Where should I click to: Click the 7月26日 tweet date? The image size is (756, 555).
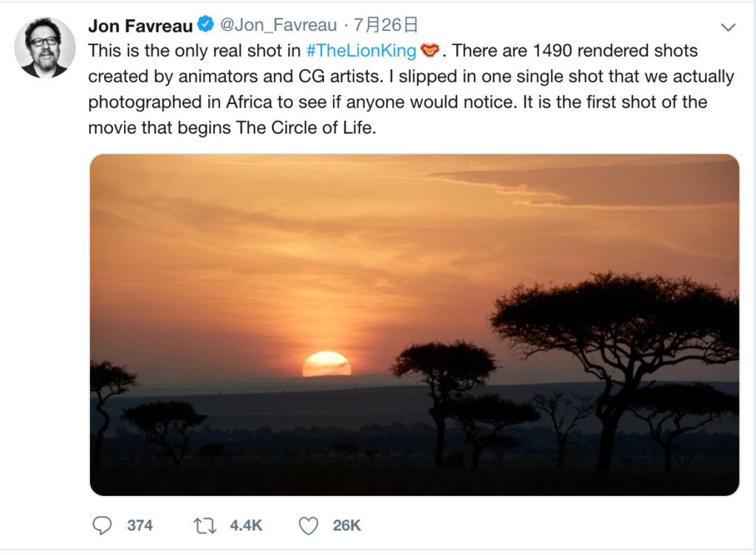(385, 25)
